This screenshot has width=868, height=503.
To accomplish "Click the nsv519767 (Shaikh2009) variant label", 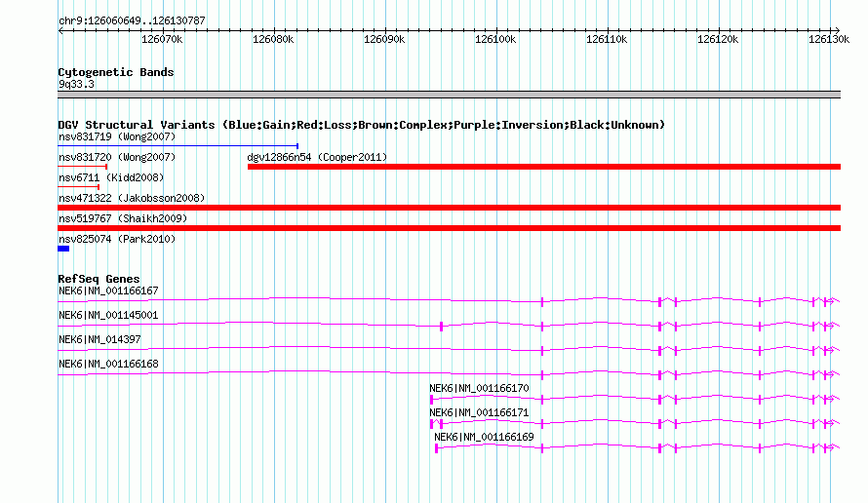I will 123,218.
